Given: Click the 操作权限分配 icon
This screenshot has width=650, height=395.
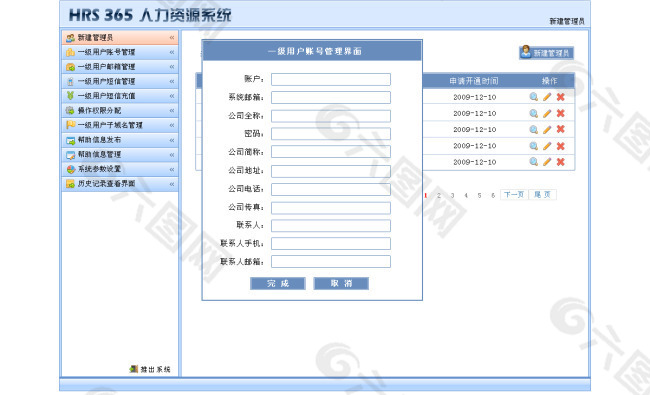Looking at the screenshot, I should [x=70, y=110].
